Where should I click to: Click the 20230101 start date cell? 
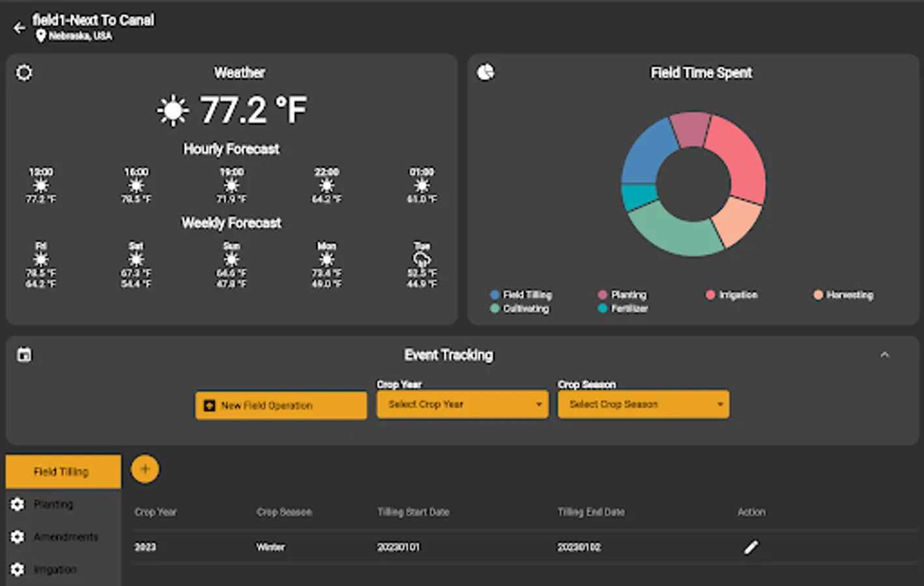[399, 547]
